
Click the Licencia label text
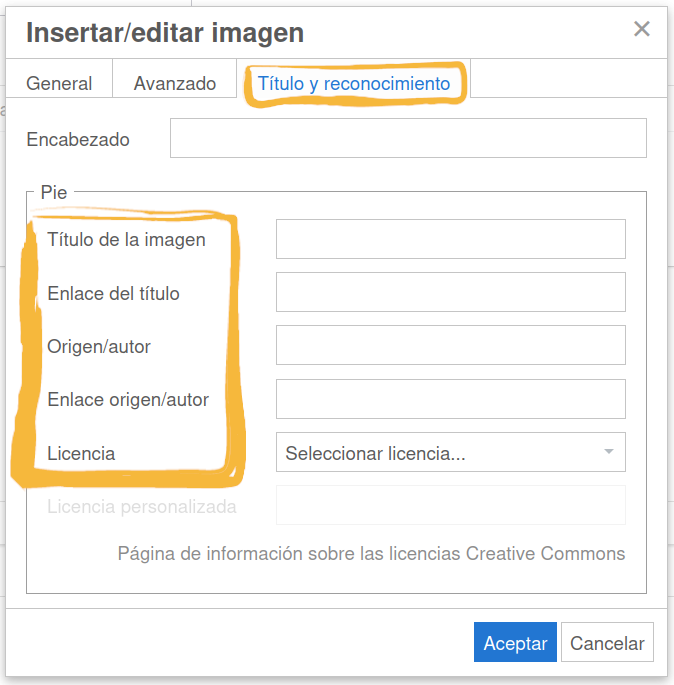(81, 454)
